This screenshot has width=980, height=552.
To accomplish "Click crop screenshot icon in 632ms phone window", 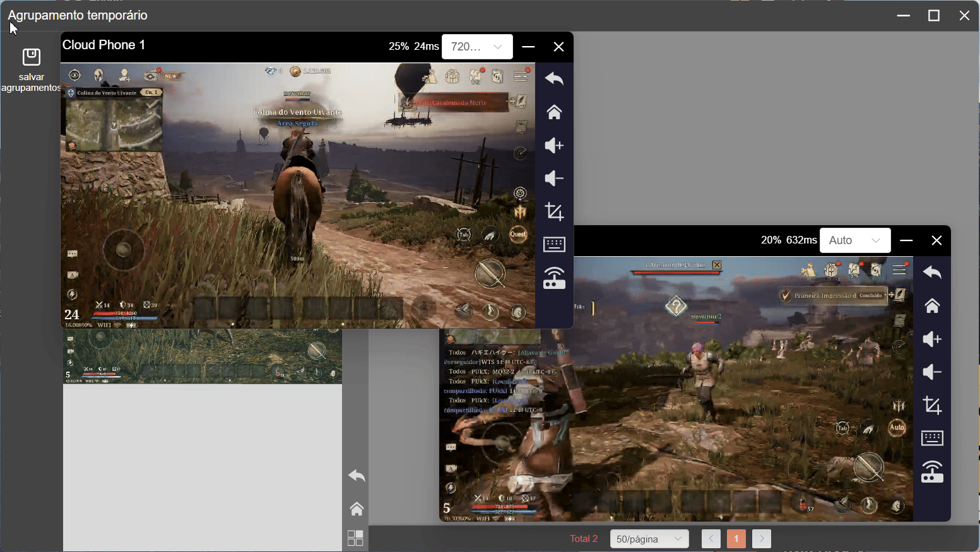I will tap(932, 405).
